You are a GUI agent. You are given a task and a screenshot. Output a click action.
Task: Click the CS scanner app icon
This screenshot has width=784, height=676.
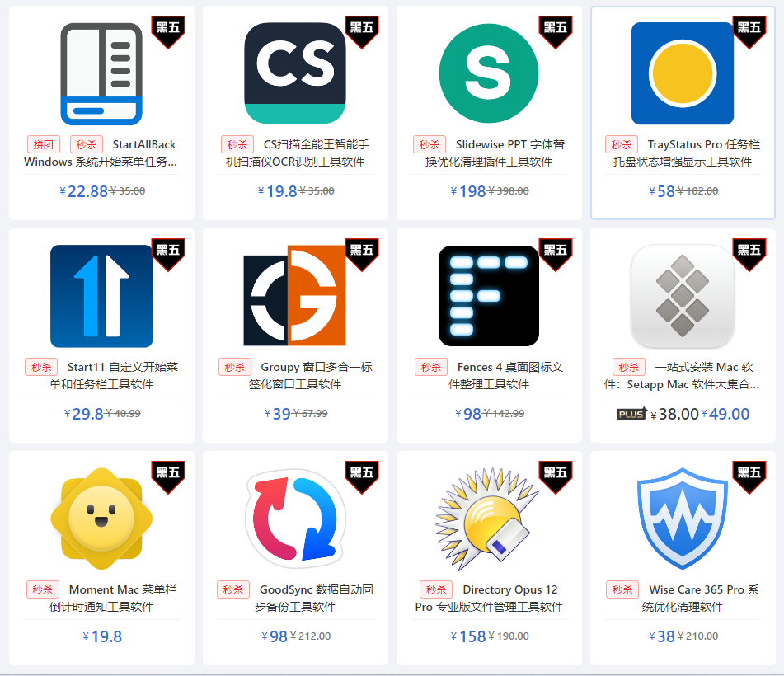295,73
